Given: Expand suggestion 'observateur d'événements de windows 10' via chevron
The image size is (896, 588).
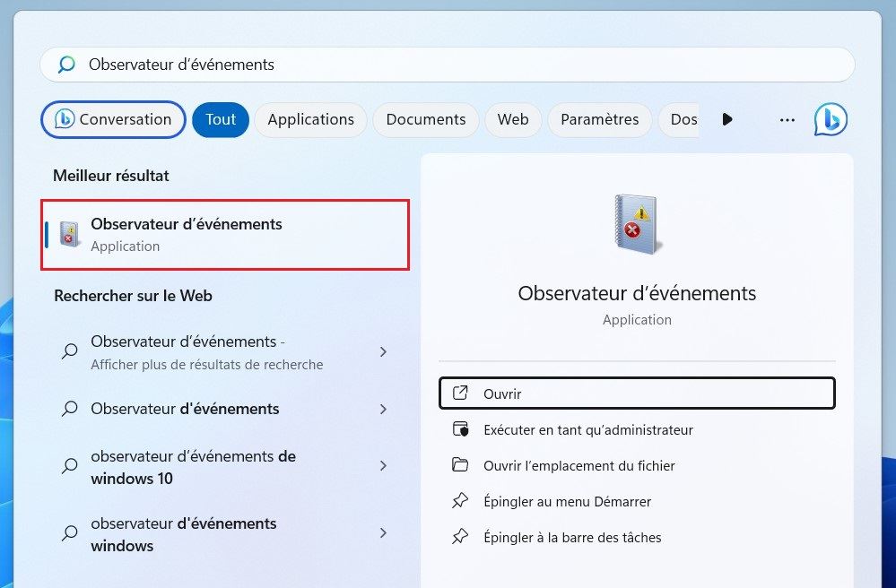Looking at the screenshot, I should [x=383, y=466].
